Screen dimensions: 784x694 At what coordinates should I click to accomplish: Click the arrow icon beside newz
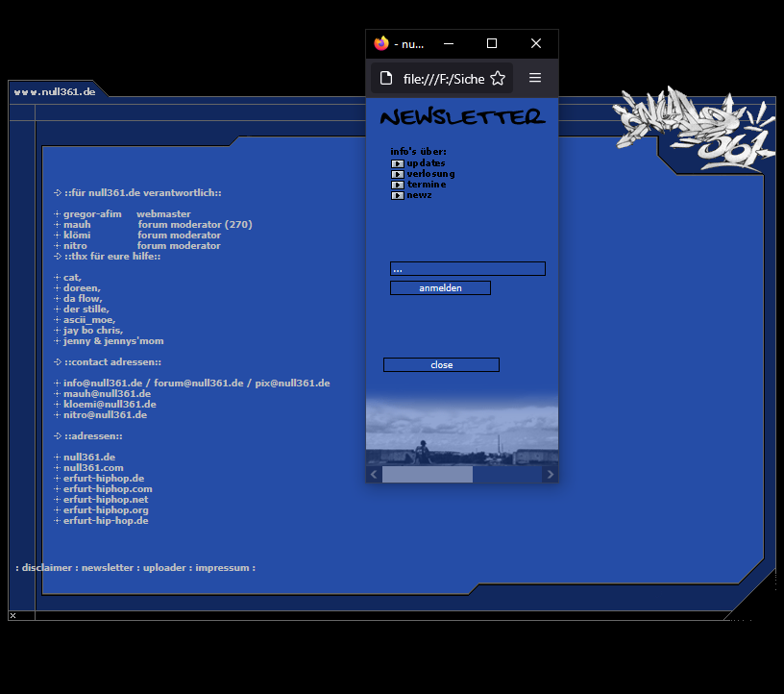click(397, 195)
